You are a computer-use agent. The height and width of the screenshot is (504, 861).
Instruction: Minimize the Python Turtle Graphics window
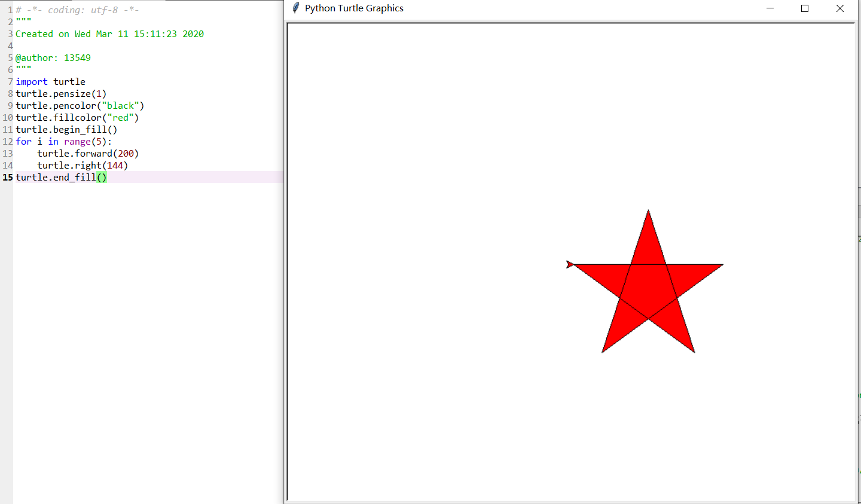[x=770, y=8]
